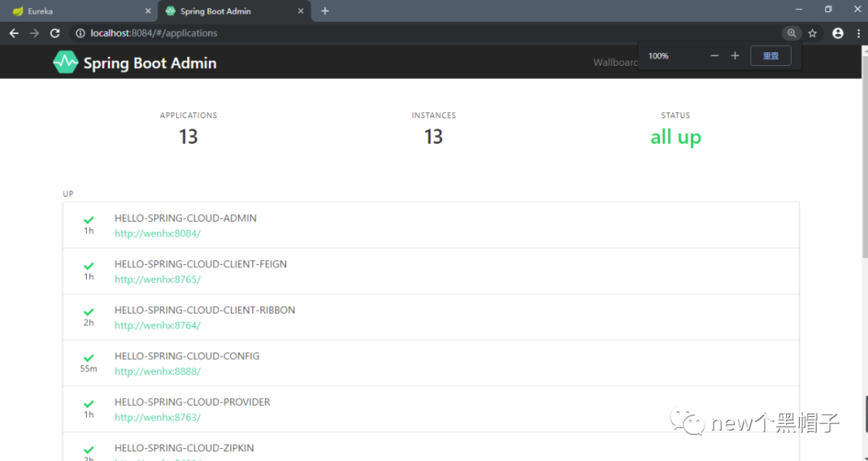Select HELLO-SPRING-CLOUD-ADMIN application row

tap(431, 225)
